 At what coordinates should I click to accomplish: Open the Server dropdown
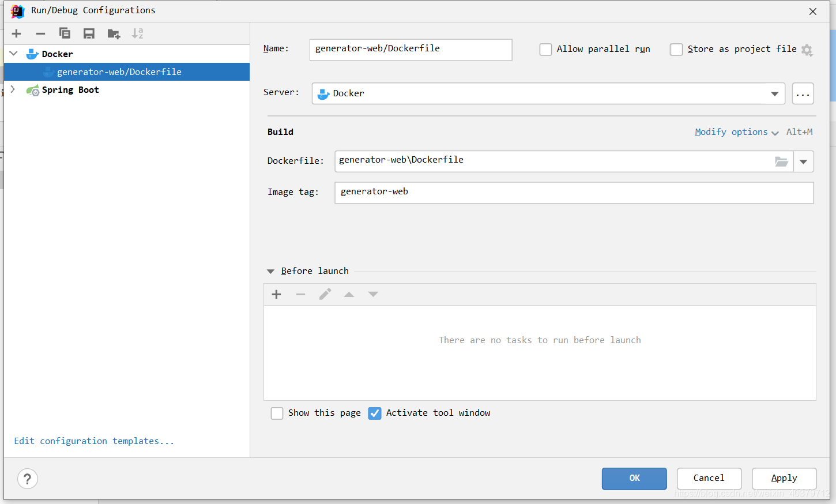(774, 94)
